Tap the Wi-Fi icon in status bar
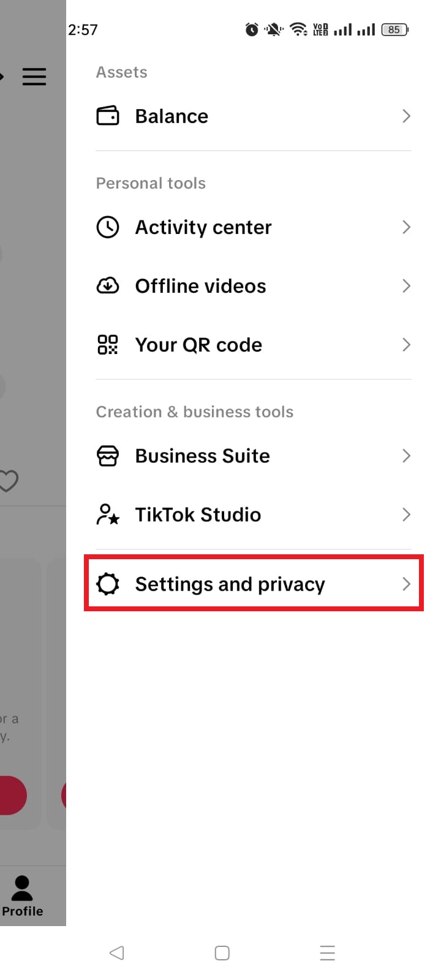Screen dimensions: 441x980 tap(298, 29)
